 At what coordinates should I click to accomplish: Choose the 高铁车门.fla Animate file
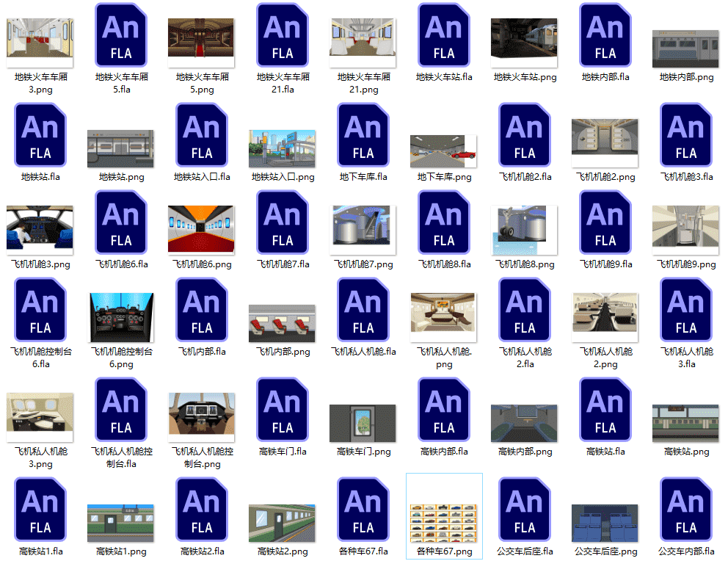283,410
